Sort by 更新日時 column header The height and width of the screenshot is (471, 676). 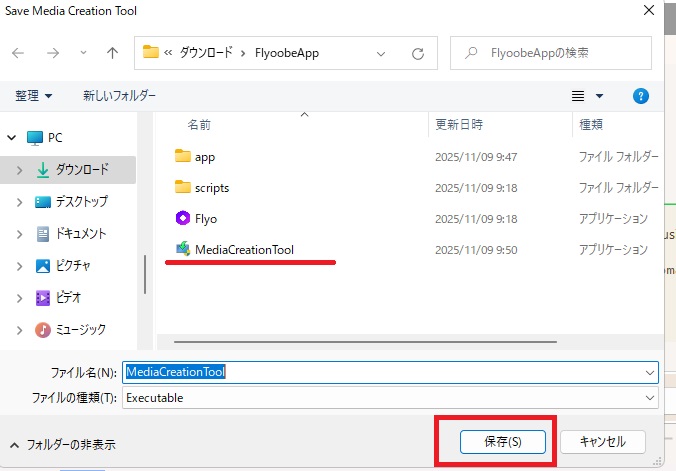459,125
